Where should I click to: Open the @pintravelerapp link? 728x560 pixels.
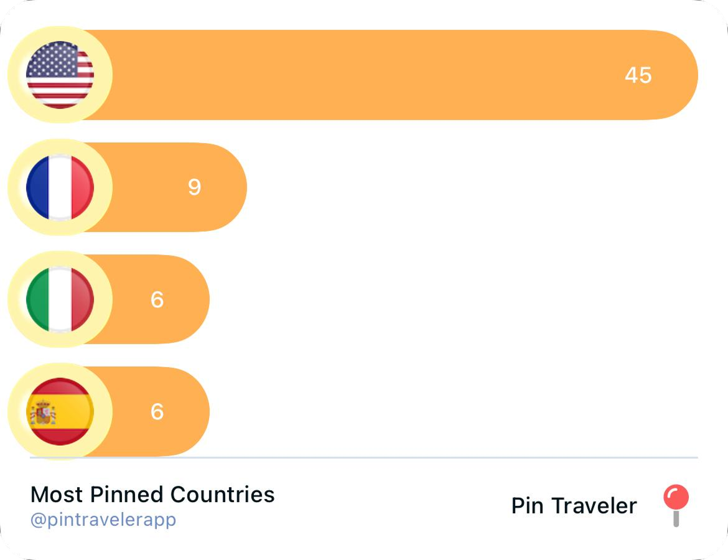point(103,520)
